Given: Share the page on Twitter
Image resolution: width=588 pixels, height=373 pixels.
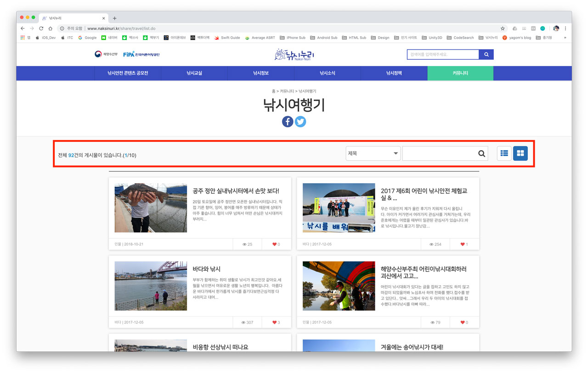Looking at the screenshot, I should tap(300, 122).
